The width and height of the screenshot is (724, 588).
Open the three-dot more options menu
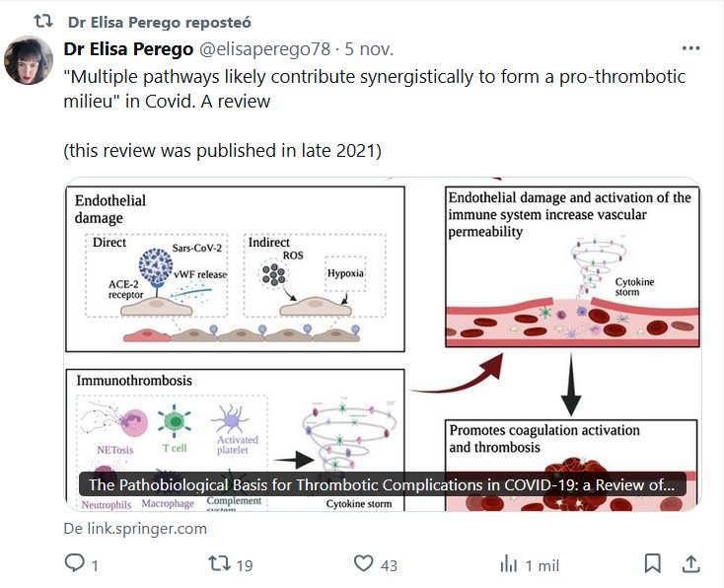pyautogui.click(x=691, y=48)
